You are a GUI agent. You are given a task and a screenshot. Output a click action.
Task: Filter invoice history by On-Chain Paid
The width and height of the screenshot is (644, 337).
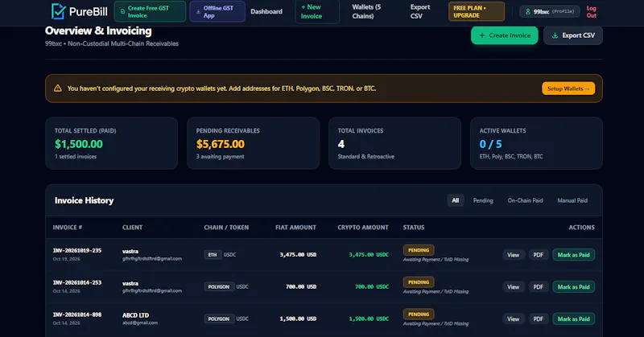pyautogui.click(x=526, y=200)
